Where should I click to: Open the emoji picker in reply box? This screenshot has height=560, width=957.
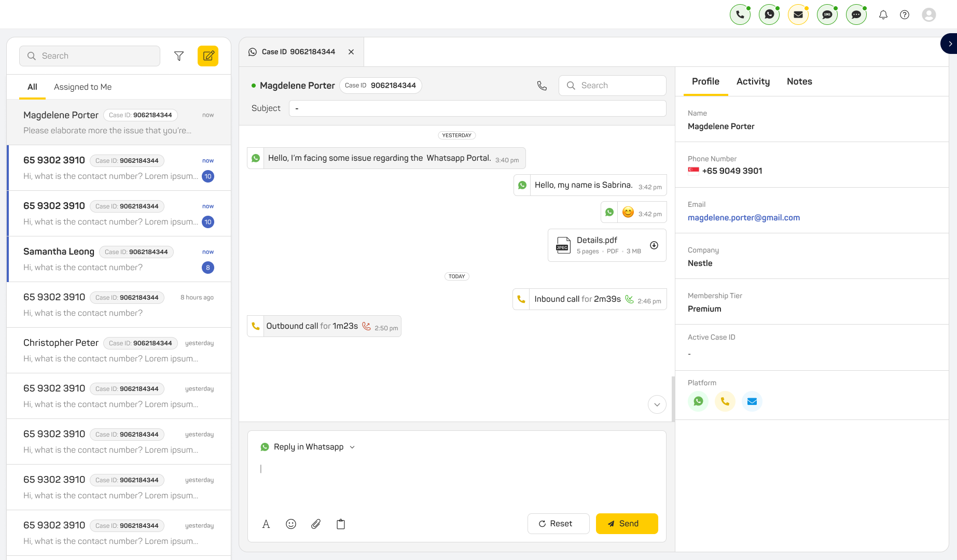pos(291,524)
